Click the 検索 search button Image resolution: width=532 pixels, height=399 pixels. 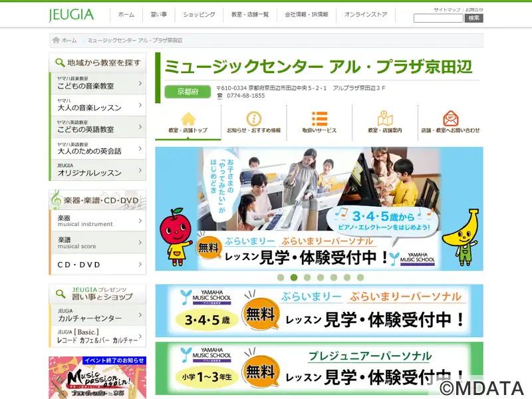473,18
